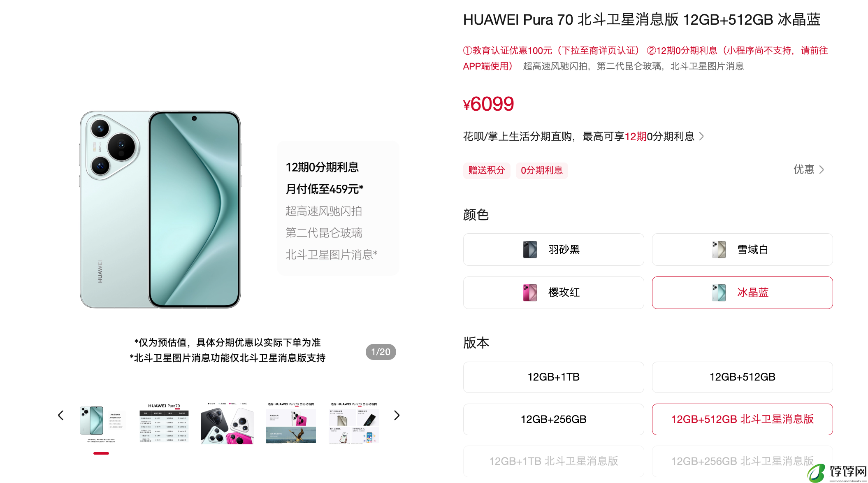
Task: Select the 羽砂黑 black color option
Action: pos(553,250)
